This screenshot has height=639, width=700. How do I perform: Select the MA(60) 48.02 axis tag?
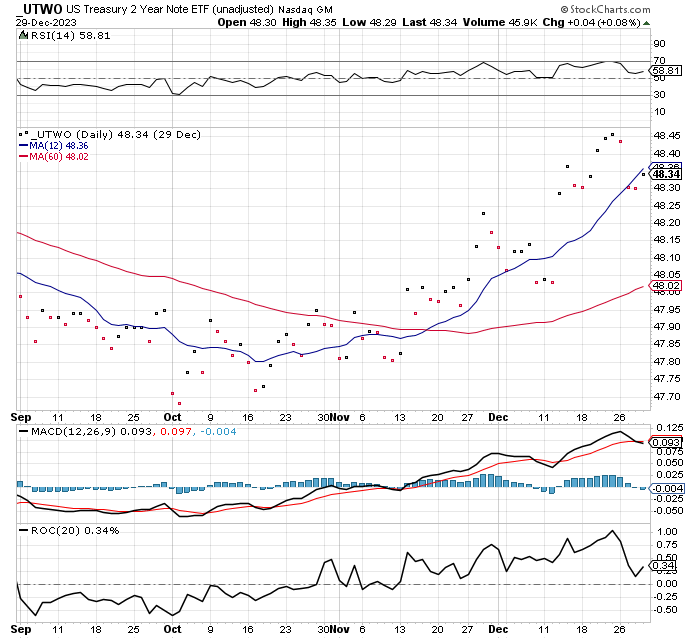[666, 285]
